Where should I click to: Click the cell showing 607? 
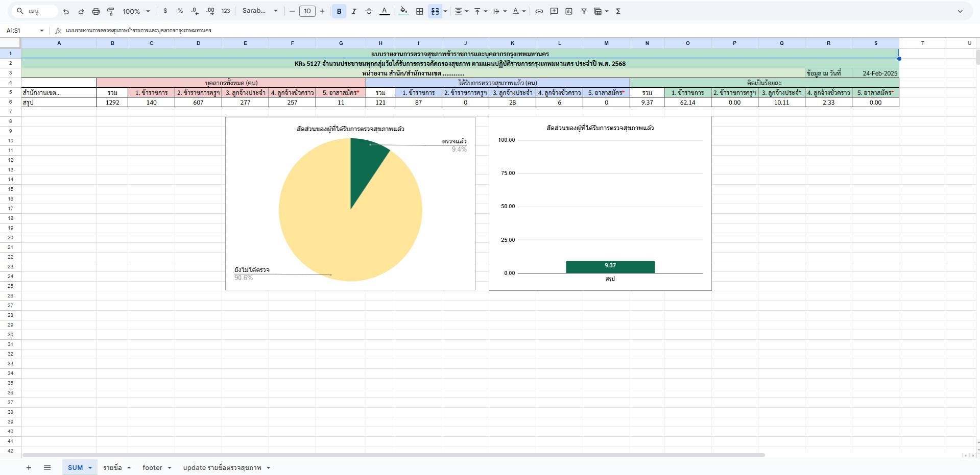click(x=198, y=102)
